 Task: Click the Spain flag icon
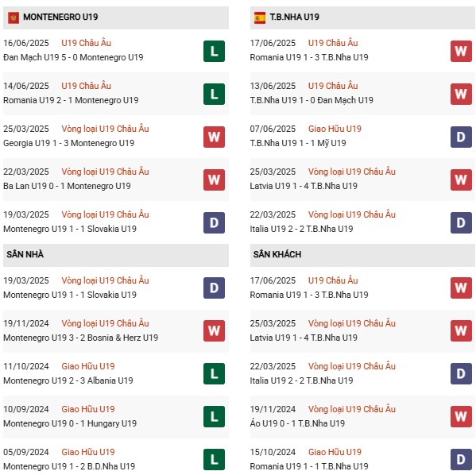260,17
